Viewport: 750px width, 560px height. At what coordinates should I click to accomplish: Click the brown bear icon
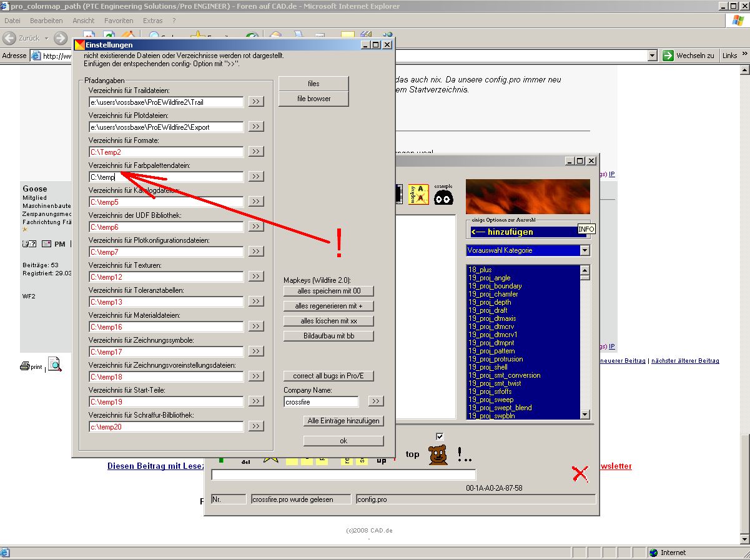pyautogui.click(x=438, y=454)
